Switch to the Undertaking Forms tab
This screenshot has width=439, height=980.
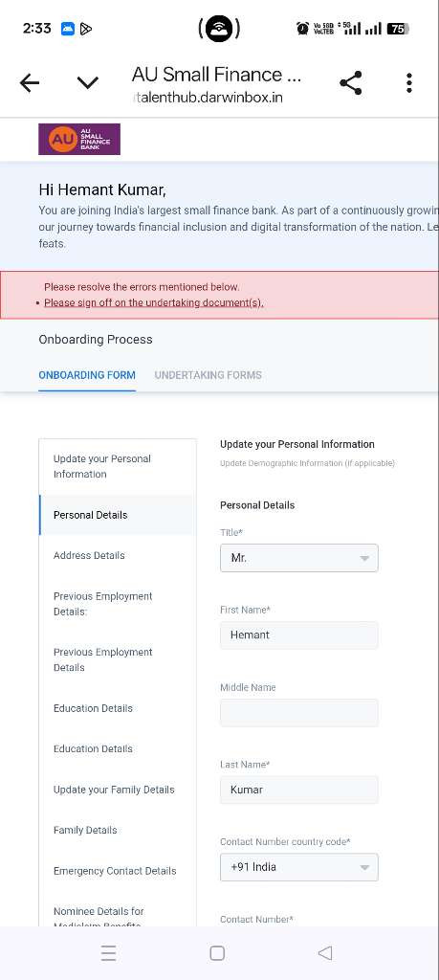coord(208,375)
